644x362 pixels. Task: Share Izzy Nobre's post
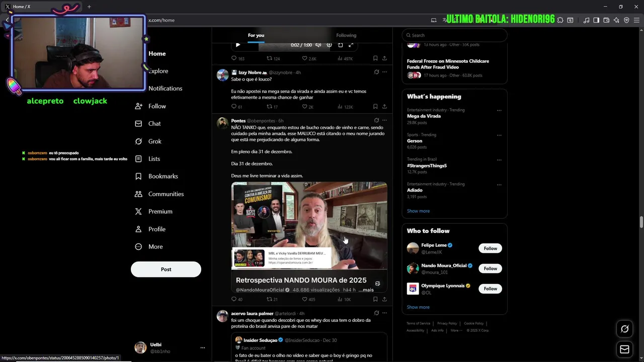(x=384, y=107)
